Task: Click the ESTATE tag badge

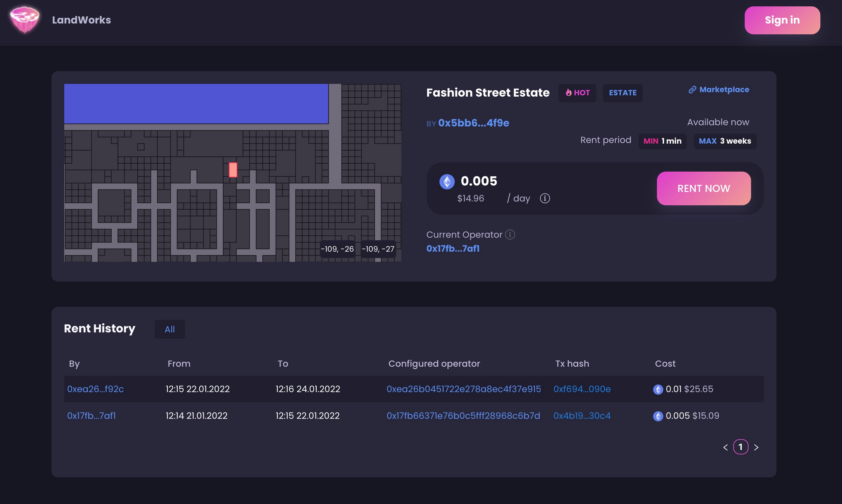Action: (623, 93)
